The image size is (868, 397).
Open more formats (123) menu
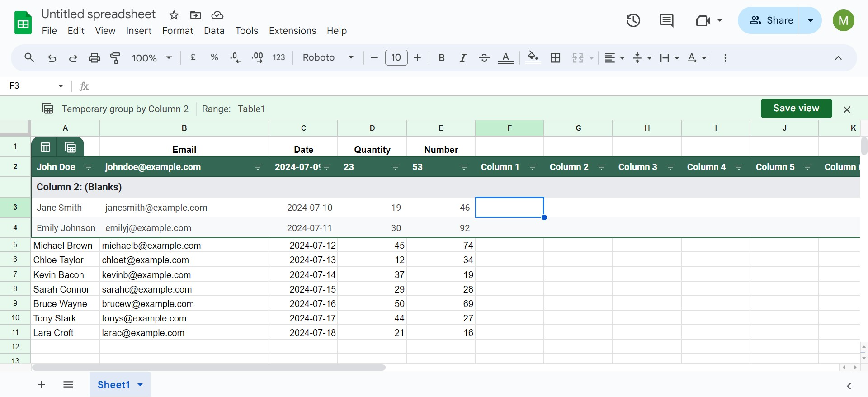pos(279,57)
